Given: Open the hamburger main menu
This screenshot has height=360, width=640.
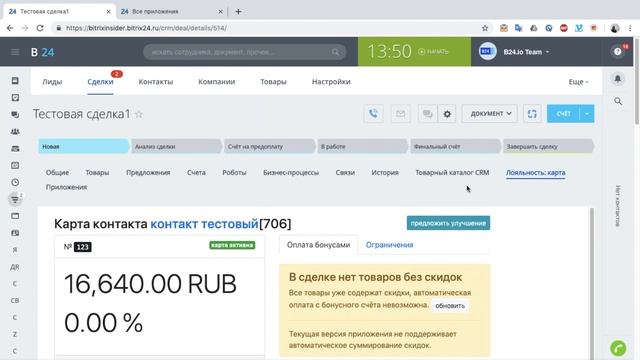Looking at the screenshot, I should pos(15,52).
